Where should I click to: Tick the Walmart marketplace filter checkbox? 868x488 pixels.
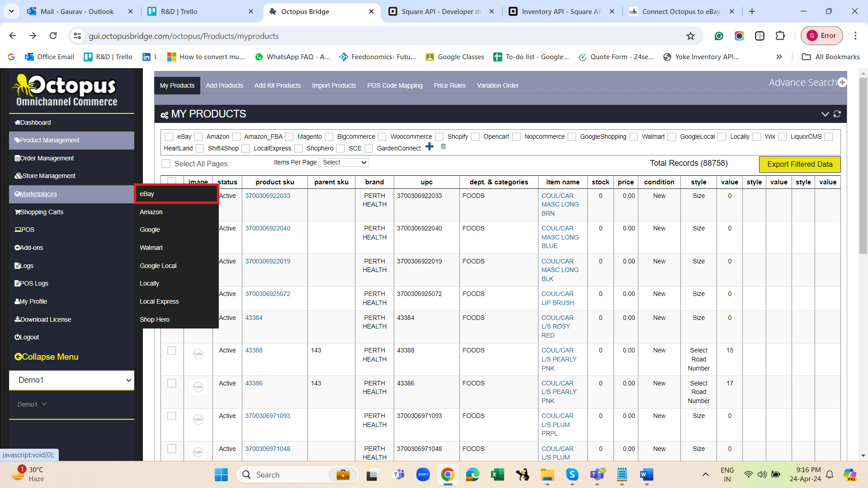coord(634,137)
